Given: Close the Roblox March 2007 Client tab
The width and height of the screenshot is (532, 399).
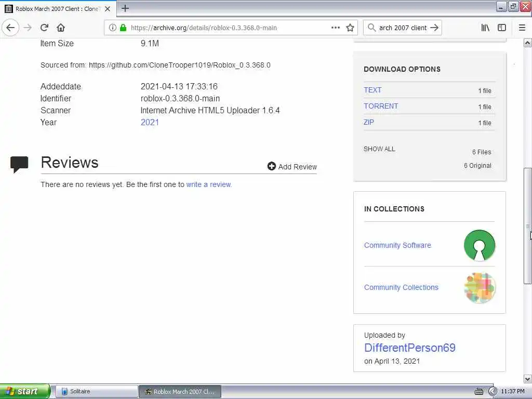Looking at the screenshot, I should [x=108, y=9].
